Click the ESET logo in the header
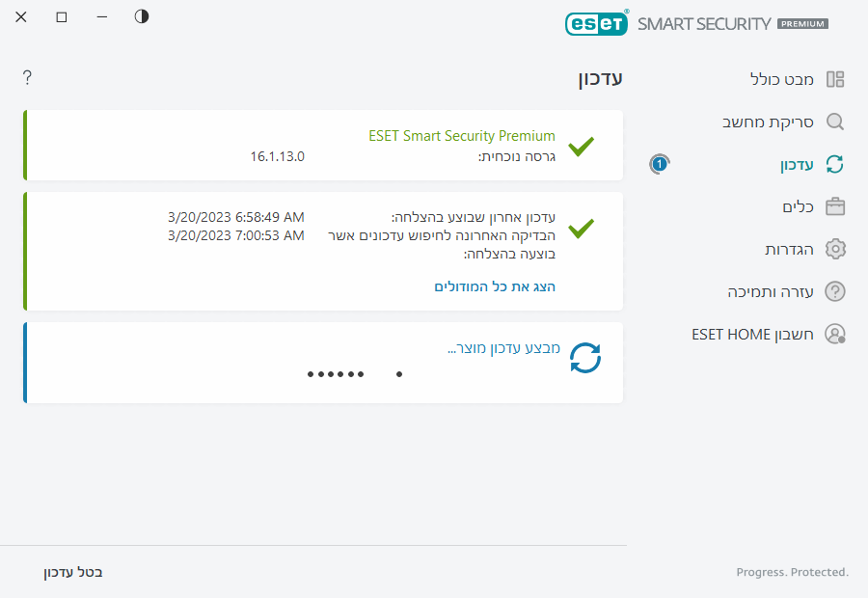The width and height of the screenshot is (868, 598). (596, 23)
